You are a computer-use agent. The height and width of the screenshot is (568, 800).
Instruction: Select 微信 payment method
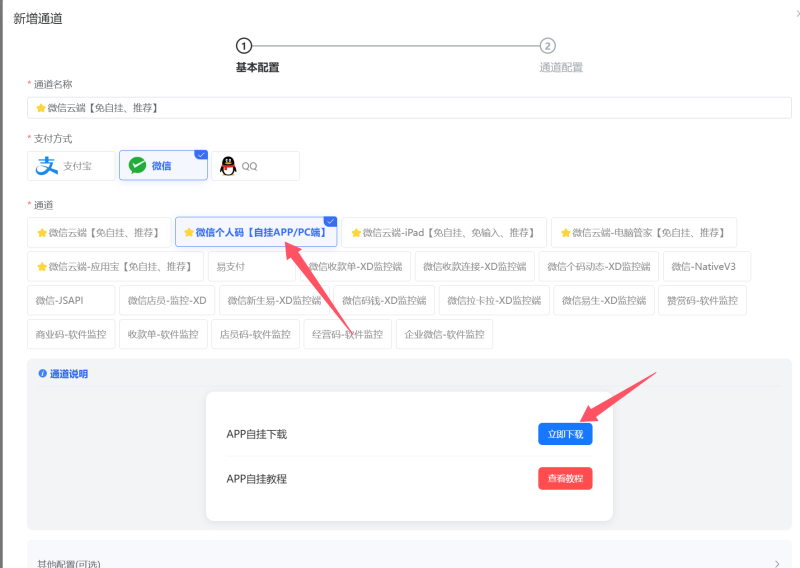163,166
